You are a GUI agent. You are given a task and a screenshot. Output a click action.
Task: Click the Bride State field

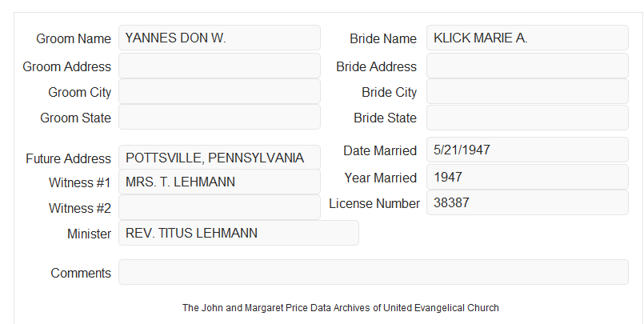tap(527, 118)
